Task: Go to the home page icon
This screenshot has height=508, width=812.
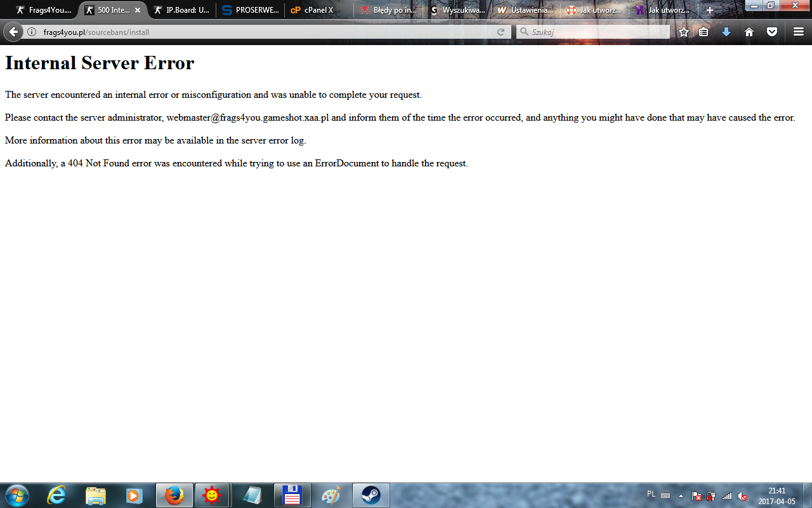Action: pyautogui.click(x=749, y=32)
